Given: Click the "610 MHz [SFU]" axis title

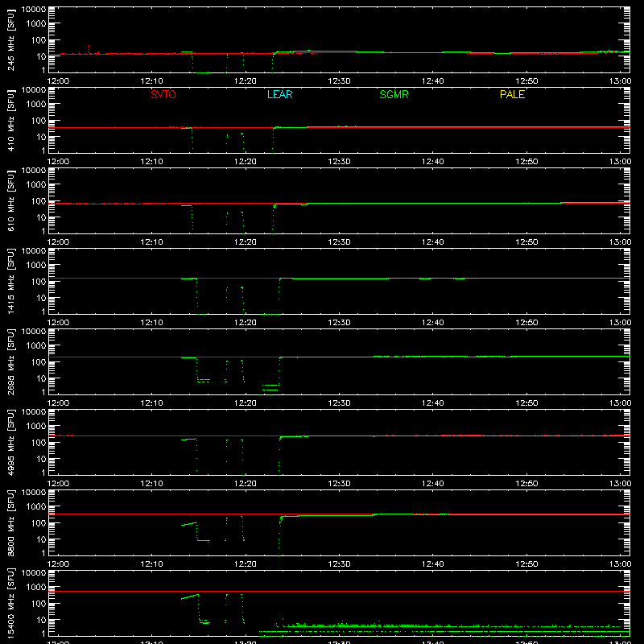Looking at the screenshot, I should [11, 200].
